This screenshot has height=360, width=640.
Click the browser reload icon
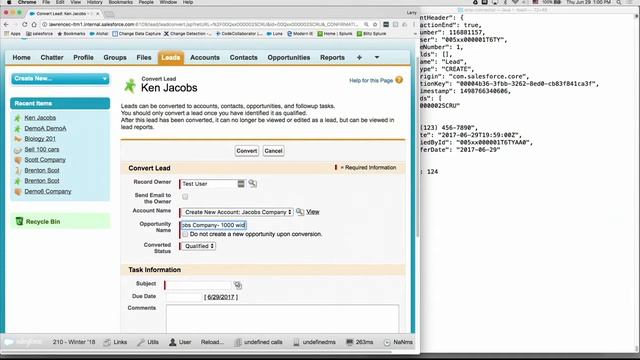point(24,24)
